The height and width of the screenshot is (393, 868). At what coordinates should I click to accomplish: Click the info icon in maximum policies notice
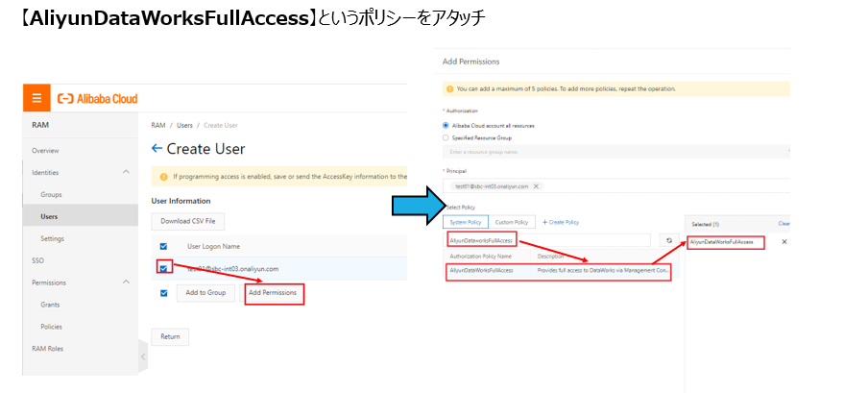[x=450, y=88]
